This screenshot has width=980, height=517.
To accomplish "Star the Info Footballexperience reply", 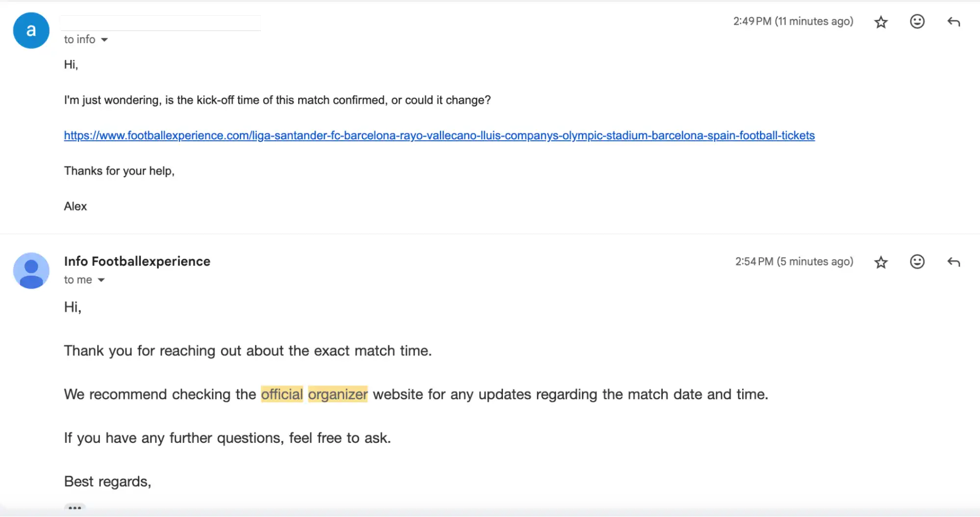I will (x=880, y=262).
